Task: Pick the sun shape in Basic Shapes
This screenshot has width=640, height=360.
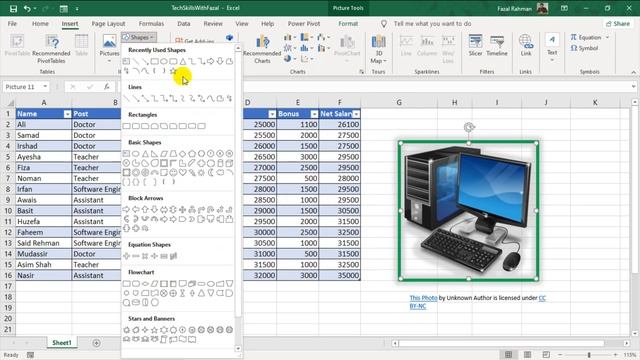Action: click(x=201, y=173)
